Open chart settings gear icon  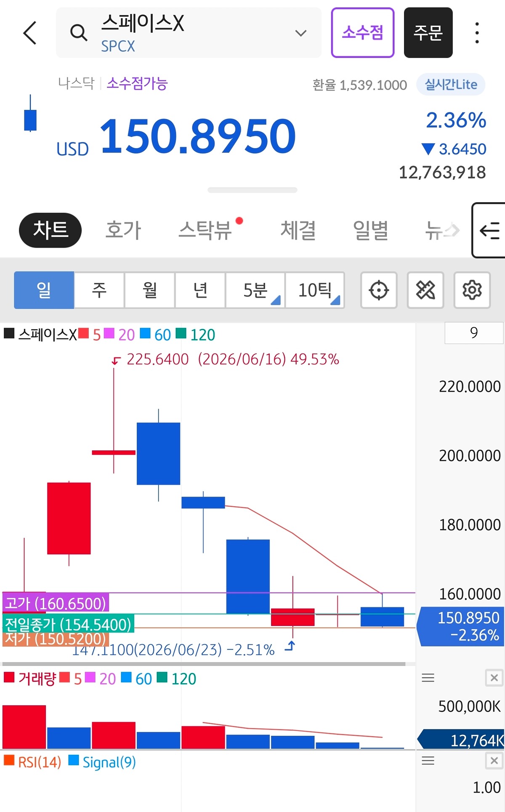[472, 290]
